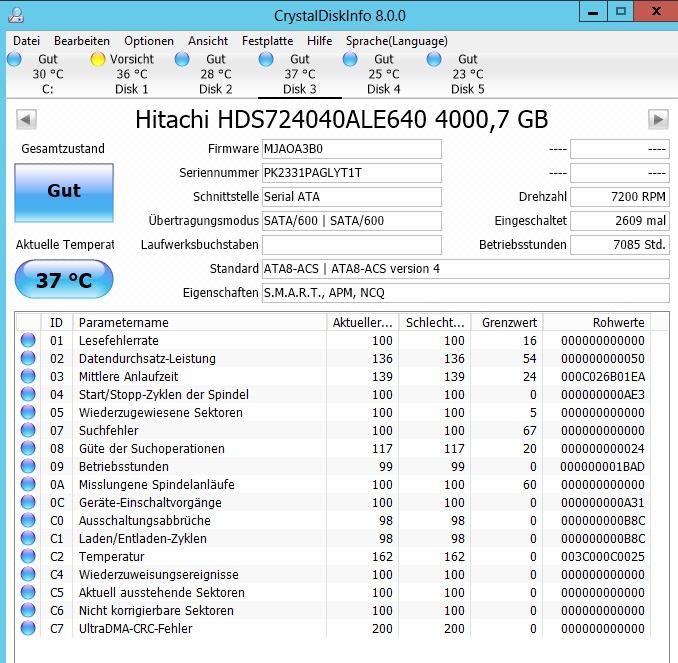Select Disk 3 blue status orb

(266, 59)
